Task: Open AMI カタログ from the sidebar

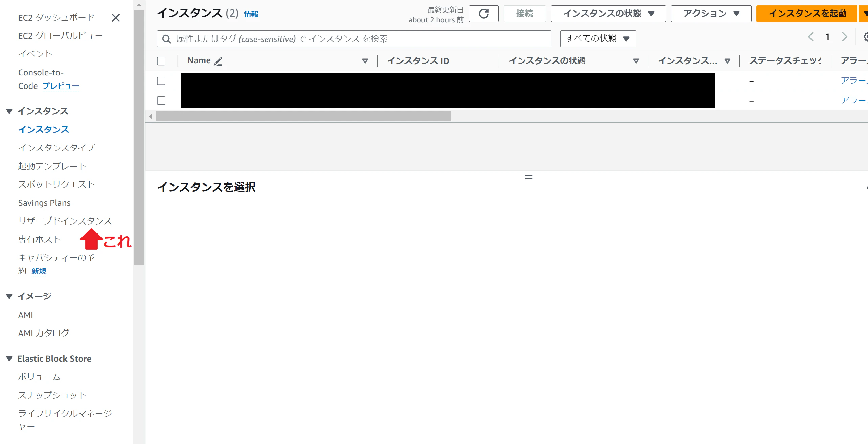Action: 43,333
